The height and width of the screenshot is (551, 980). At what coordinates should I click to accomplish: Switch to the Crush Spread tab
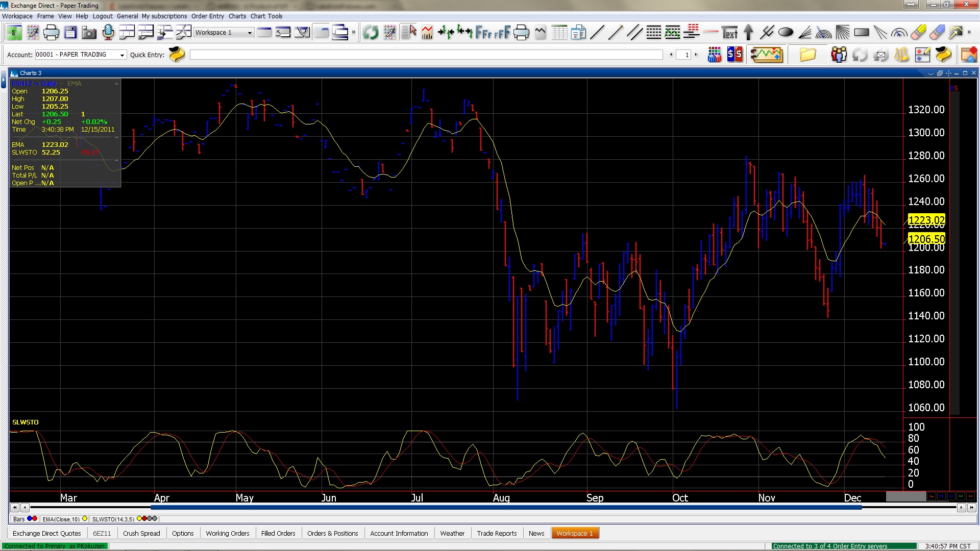click(x=141, y=533)
